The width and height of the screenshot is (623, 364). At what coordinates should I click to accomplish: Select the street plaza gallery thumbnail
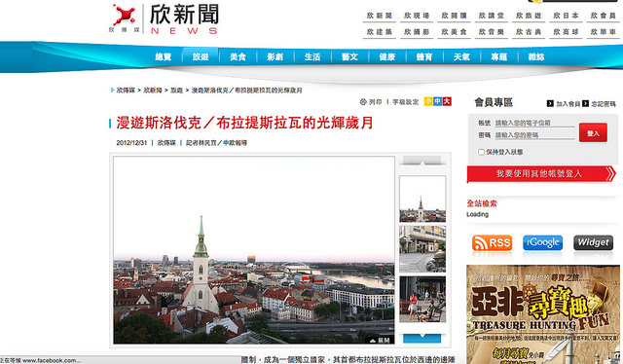point(422,249)
